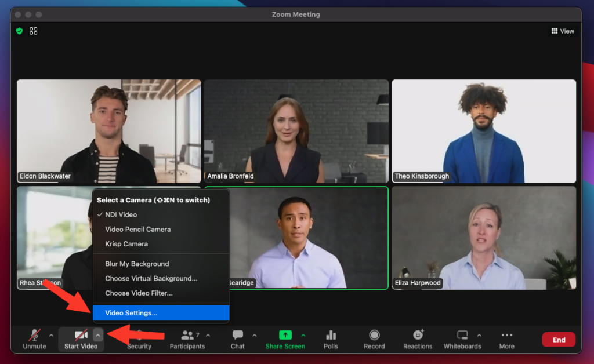The image size is (594, 364).
Task: Open the More options menu
Action: [506, 339]
